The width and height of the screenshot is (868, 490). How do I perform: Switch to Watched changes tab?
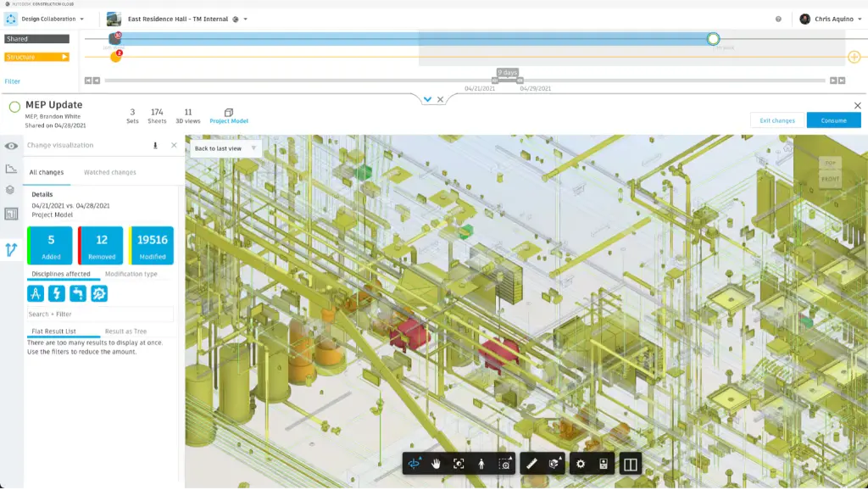[109, 172]
